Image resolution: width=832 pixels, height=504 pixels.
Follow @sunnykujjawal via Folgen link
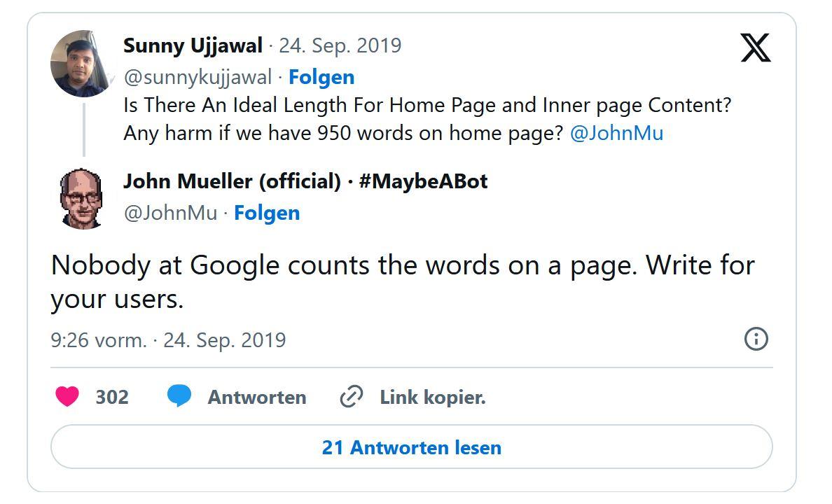tap(321, 77)
